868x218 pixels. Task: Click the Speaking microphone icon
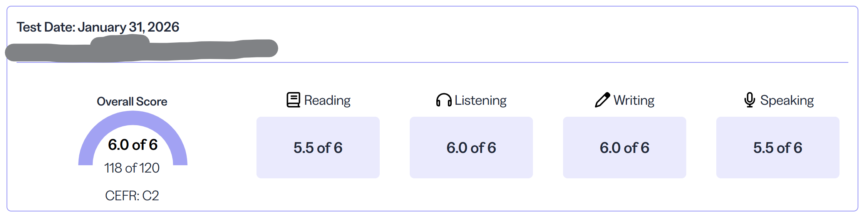[749, 100]
